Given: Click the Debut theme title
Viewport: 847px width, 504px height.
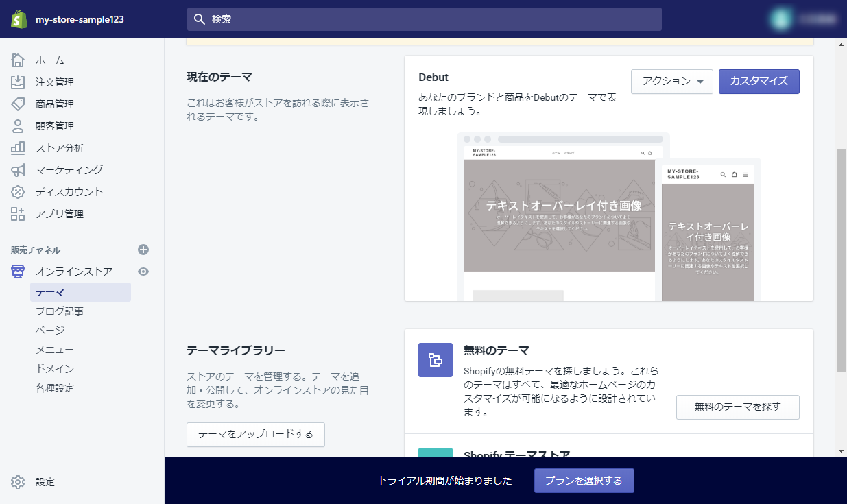Looking at the screenshot, I should (433, 77).
